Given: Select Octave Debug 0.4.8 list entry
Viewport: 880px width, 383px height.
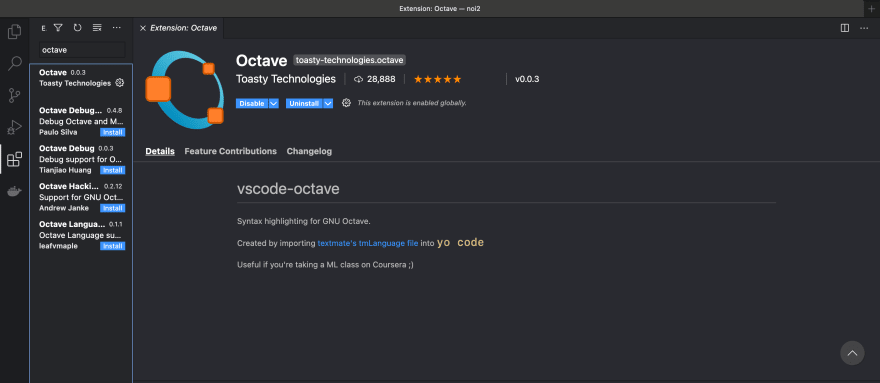Looking at the screenshot, I should [81, 121].
